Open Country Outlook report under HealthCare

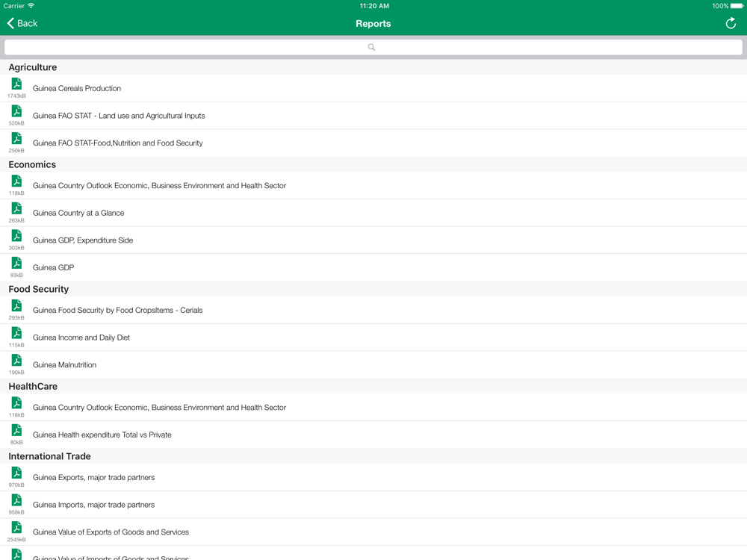(159, 408)
